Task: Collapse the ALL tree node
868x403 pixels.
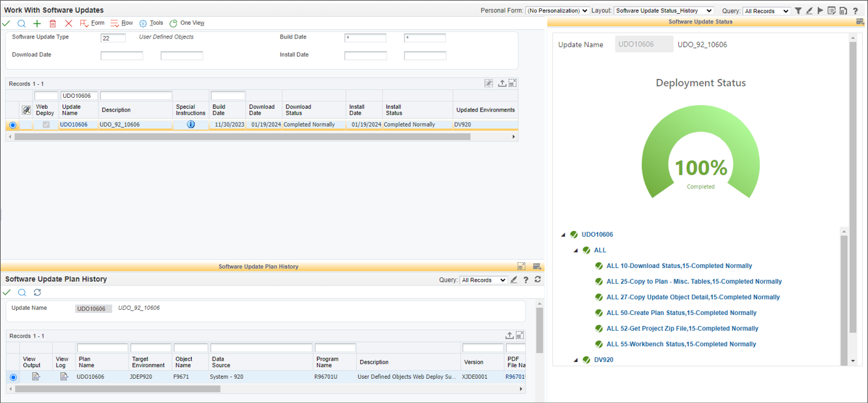Action: tap(575, 250)
